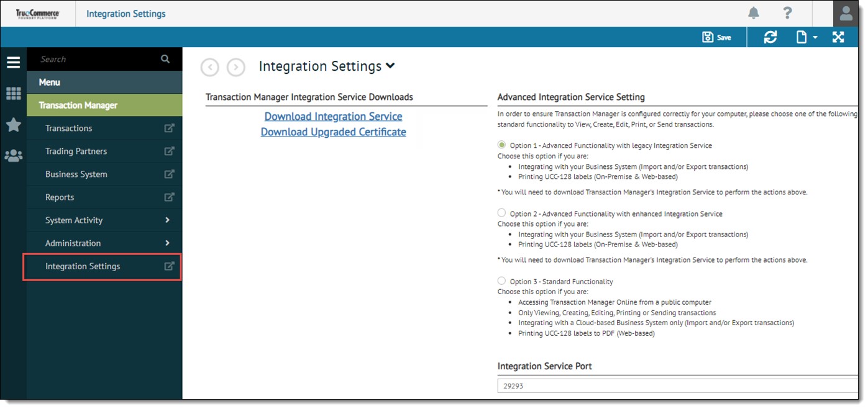Open Reports in a new window icon
Viewport: 868px width, 409px height.
pyautogui.click(x=169, y=197)
